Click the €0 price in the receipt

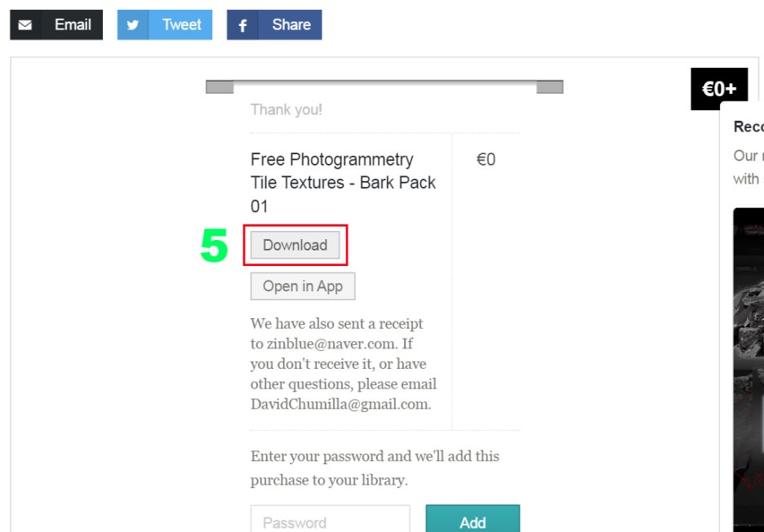[486, 160]
